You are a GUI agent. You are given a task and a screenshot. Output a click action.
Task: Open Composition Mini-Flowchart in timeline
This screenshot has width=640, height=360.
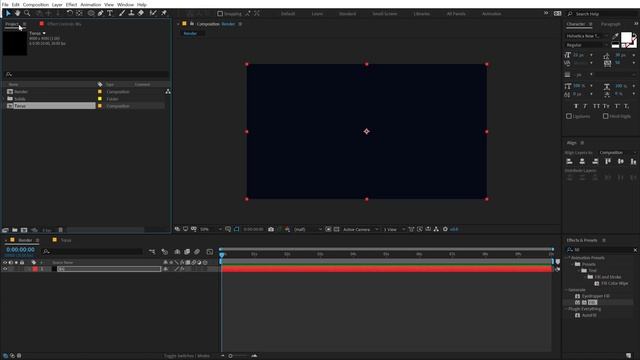[152, 252]
